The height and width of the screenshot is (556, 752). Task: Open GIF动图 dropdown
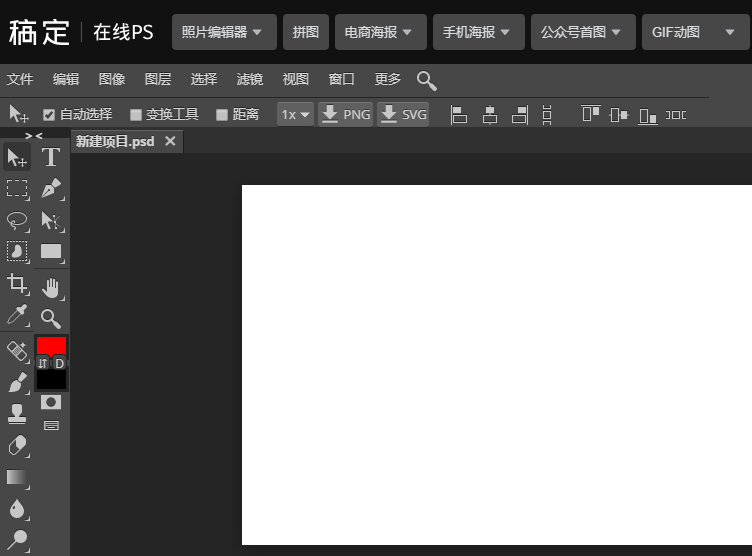695,32
